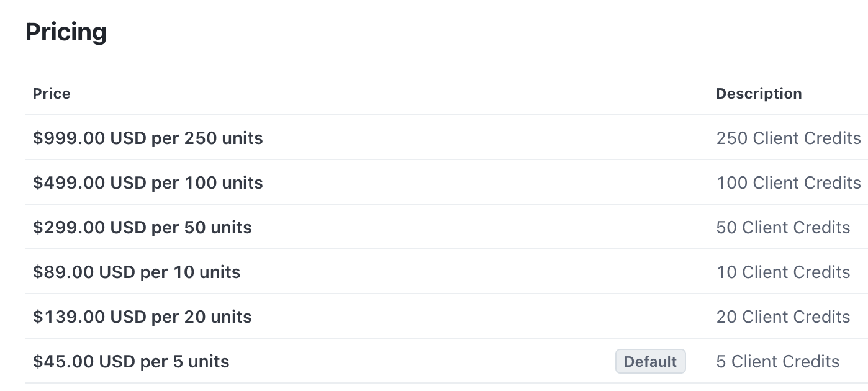Open the $45.00 USD per 5 units price
Viewport: 868px width, 391px height.
tap(131, 361)
